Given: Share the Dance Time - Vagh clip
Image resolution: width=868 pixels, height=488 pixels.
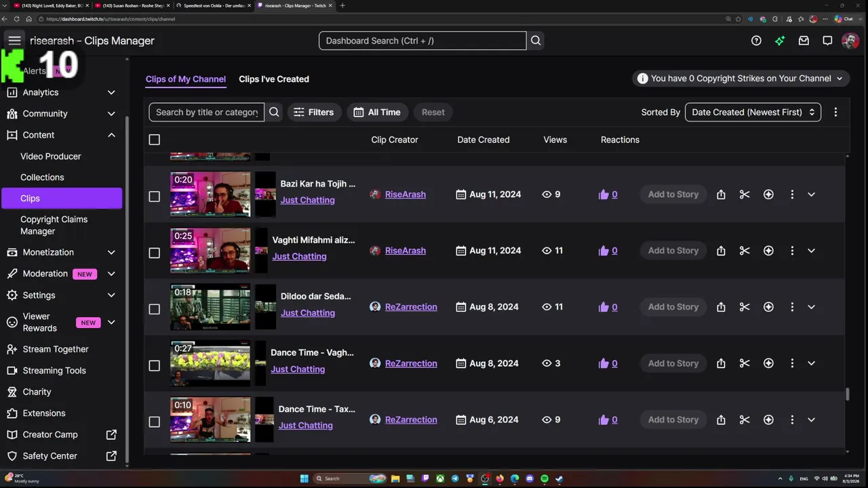Looking at the screenshot, I should click(721, 363).
